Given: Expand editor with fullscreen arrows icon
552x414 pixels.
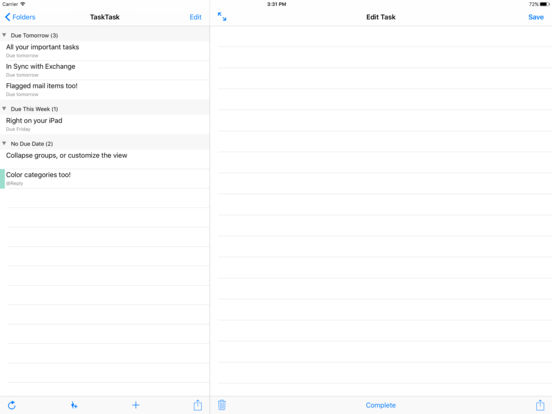Looking at the screenshot, I should [x=222, y=17].
